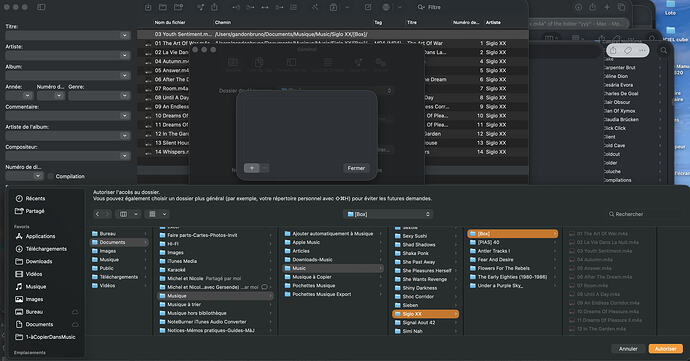The image size is (690, 361).
Task: Select the 03 Youth Sentiment file row
Action: 333,34
